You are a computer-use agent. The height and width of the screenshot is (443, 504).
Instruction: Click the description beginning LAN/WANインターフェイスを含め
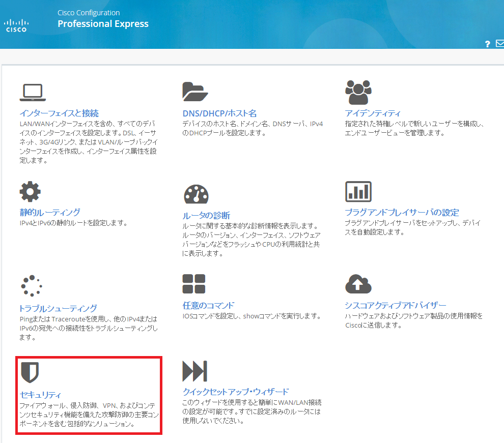89,142
